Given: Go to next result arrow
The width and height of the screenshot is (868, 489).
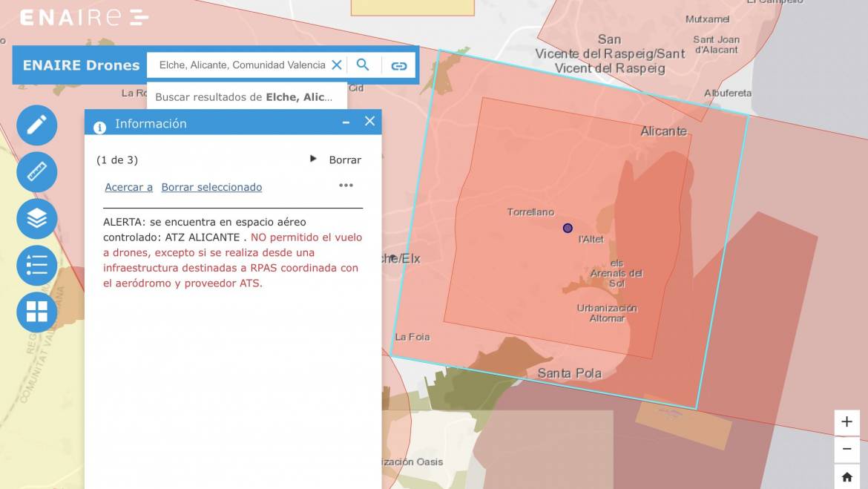Looking at the screenshot, I should click(x=313, y=159).
